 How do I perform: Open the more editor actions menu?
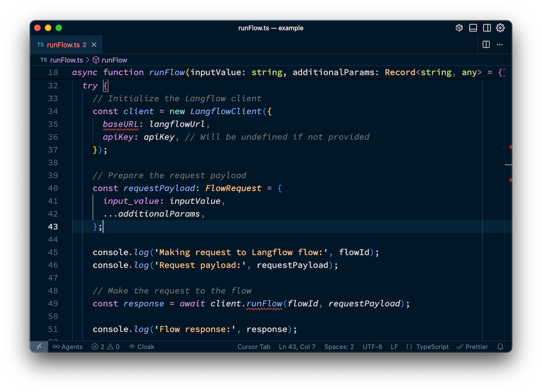500,44
